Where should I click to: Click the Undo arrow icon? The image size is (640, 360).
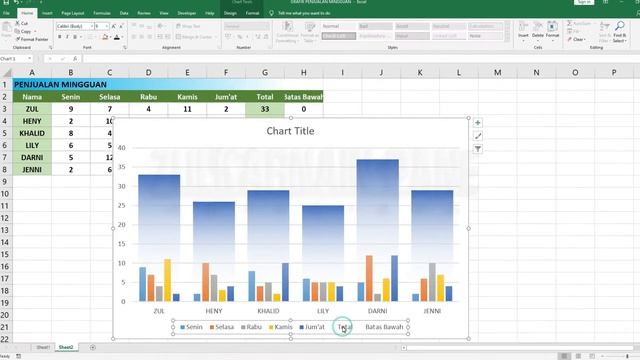[x=17, y=2]
